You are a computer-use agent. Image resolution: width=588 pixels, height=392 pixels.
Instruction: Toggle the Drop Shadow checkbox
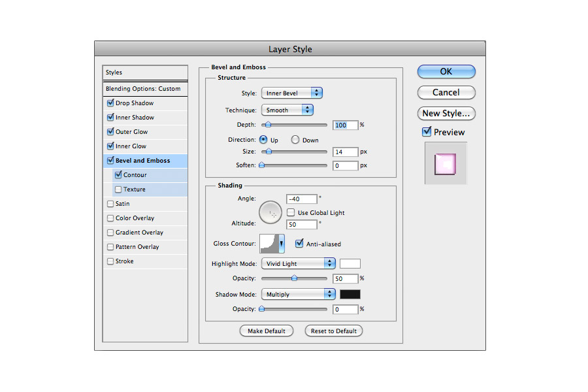click(x=110, y=103)
